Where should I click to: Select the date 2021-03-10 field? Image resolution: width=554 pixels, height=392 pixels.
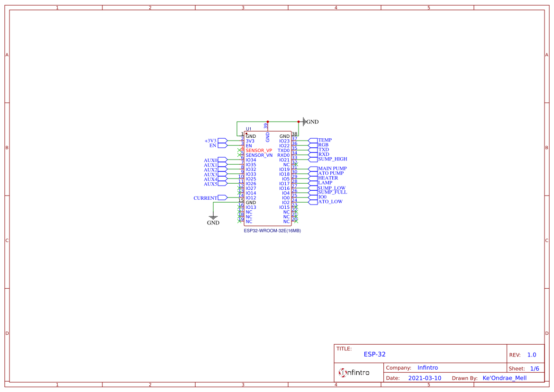425,378
